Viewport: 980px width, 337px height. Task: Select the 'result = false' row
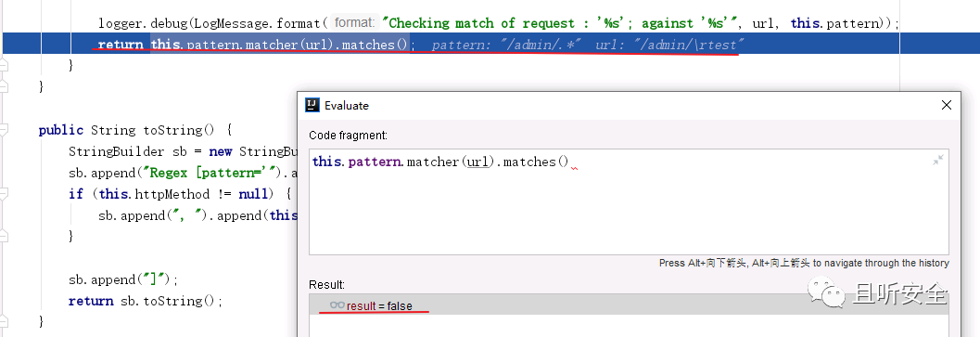[629, 305]
